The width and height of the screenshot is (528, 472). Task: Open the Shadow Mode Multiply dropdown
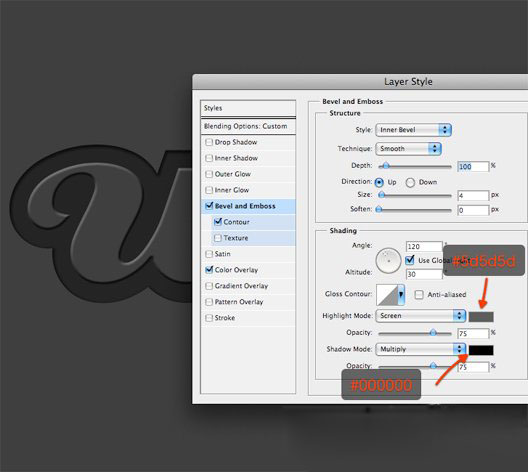(421, 349)
